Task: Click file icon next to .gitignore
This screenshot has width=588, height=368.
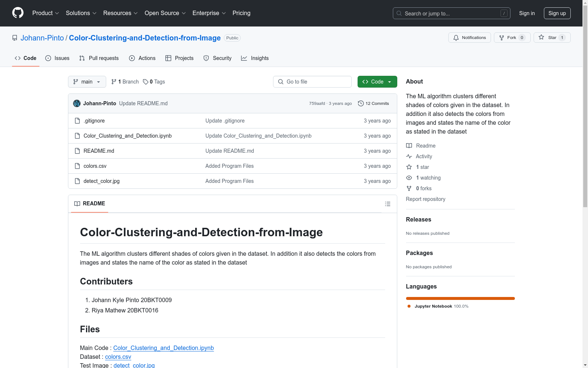Action: [x=77, y=121]
